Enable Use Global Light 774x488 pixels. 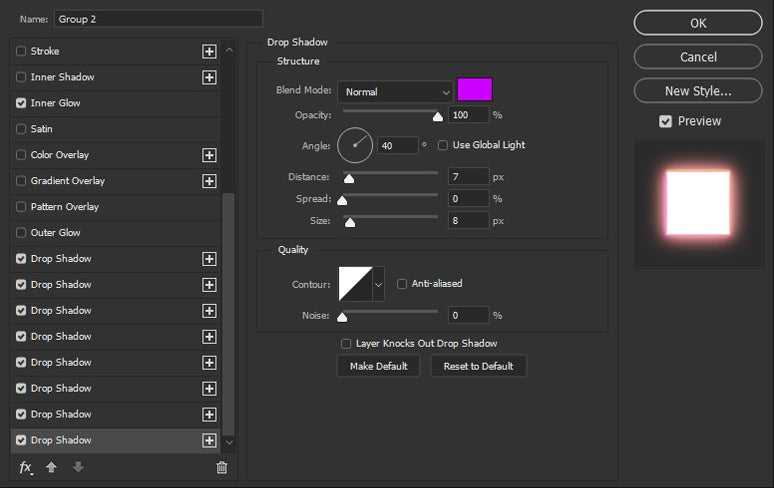(x=443, y=145)
